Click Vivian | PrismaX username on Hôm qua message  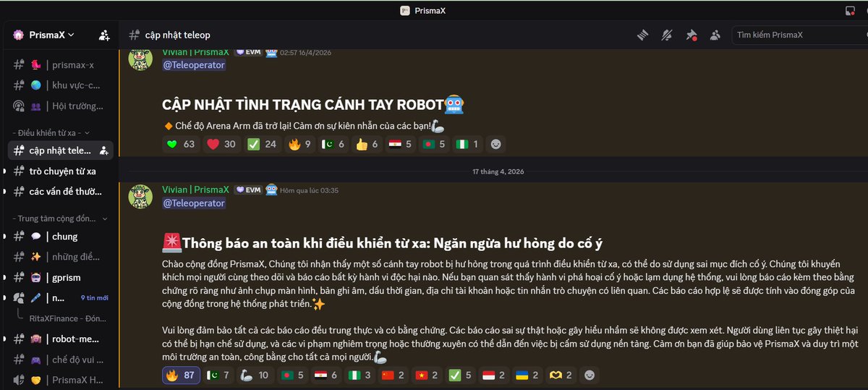[x=195, y=190]
